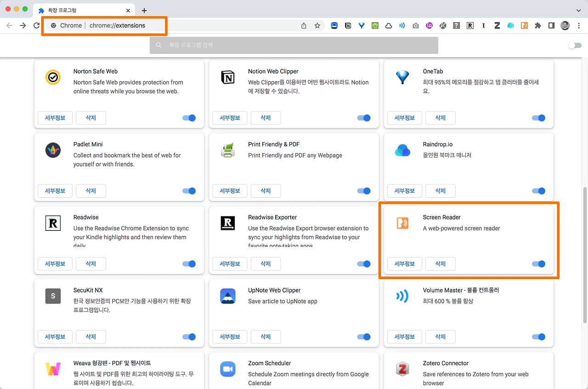Click the gray question mark toolbar icon
The width and height of the screenshot is (588, 389).
tap(456, 26)
